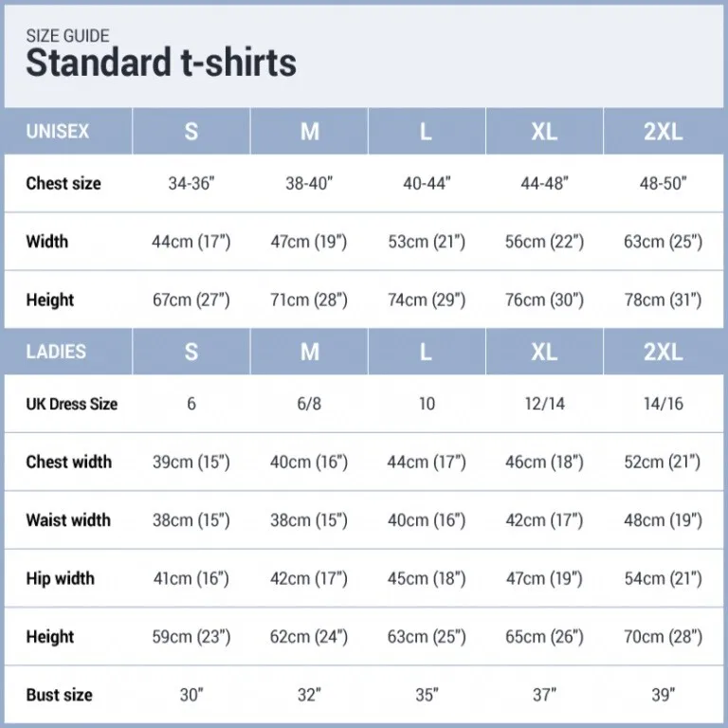
Task: Select the 71cm (28") unisex height cell
Action: (309, 300)
